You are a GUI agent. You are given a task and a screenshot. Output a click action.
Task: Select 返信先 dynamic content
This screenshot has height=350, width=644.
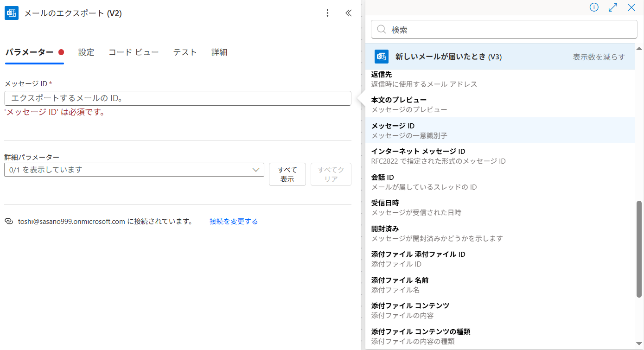(x=500, y=79)
